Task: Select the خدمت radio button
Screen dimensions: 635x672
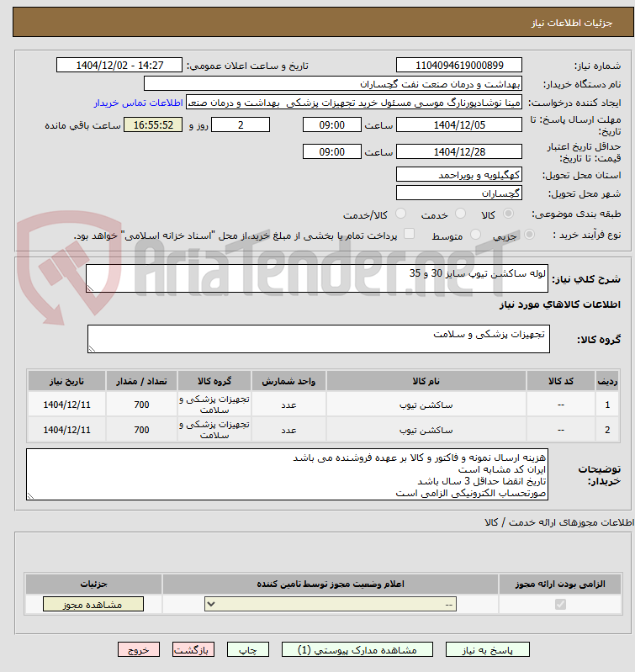Action: [x=460, y=214]
